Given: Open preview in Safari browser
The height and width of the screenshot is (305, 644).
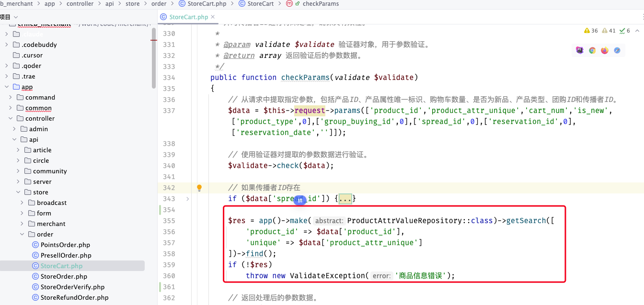Looking at the screenshot, I should 617,50.
